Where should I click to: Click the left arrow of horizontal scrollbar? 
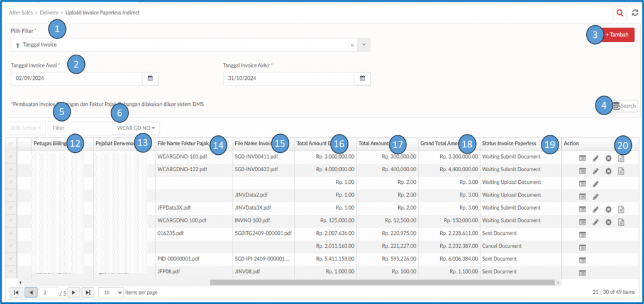coord(19,283)
